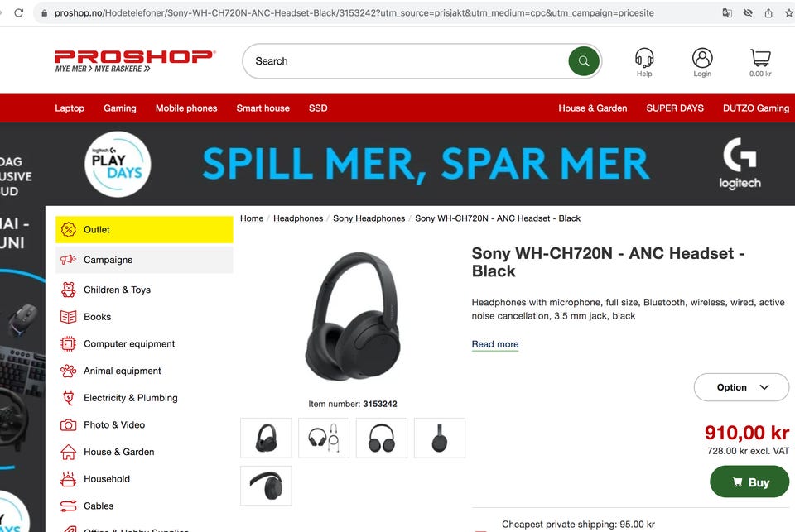Viewport: 795px width, 532px height.
Task: Click the green Buy button
Action: (749, 482)
